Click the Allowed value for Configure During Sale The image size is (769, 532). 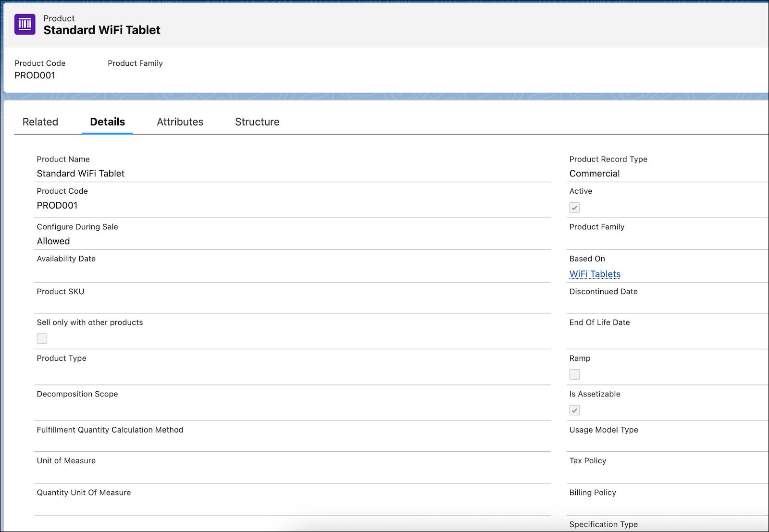coord(53,241)
